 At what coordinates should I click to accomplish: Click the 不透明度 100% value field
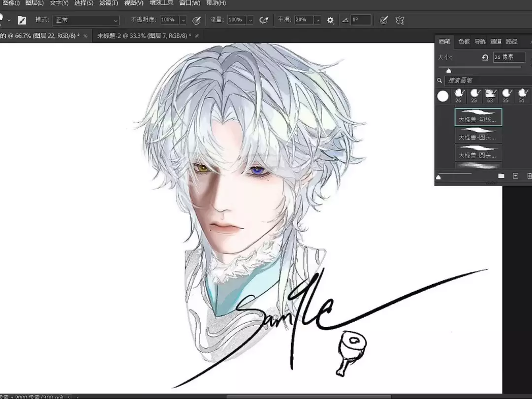coord(169,20)
